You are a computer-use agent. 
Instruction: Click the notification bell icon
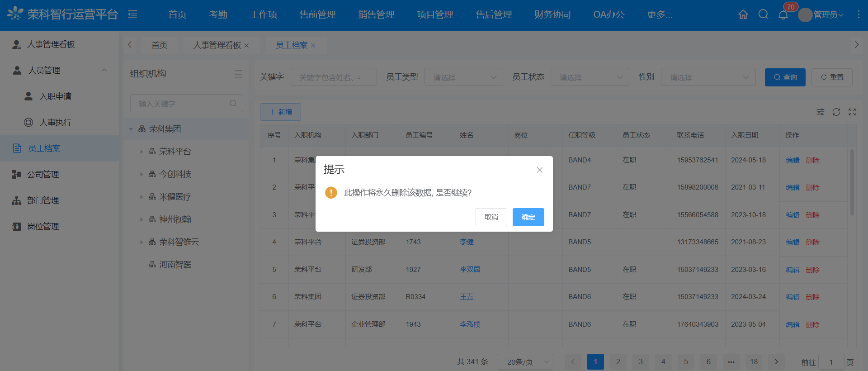pos(783,15)
